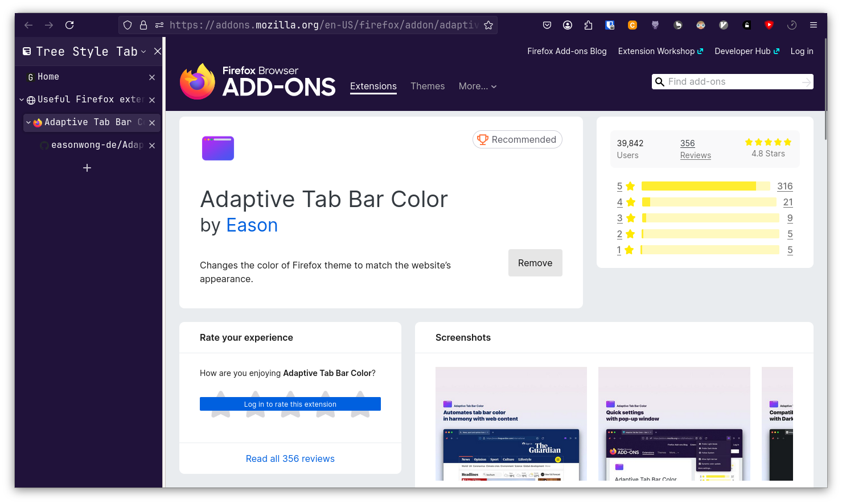This screenshot has width=842, height=504.
Task: Go forward with the browser forward arrow
Action: click(49, 25)
